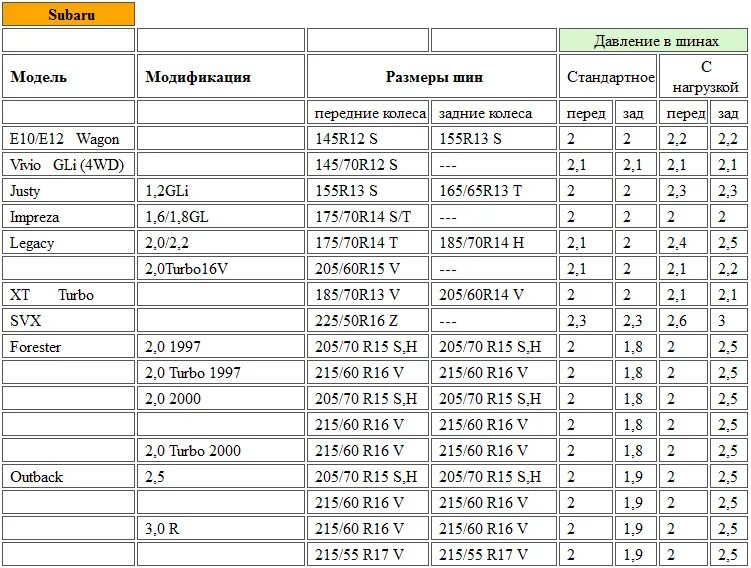
Task: Click the orange Subaru header
Action: tap(68, 14)
